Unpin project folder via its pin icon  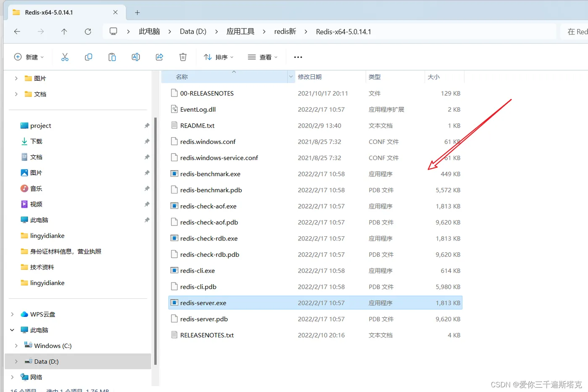coord(147,125)
